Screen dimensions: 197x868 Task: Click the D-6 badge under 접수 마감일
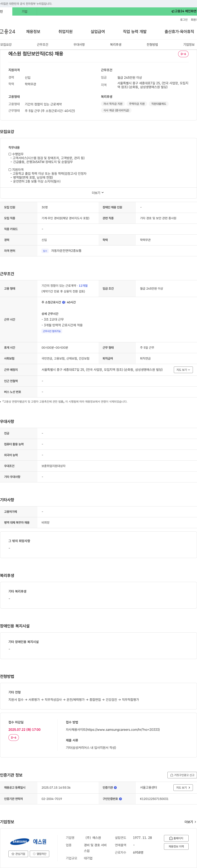point(14,738)
